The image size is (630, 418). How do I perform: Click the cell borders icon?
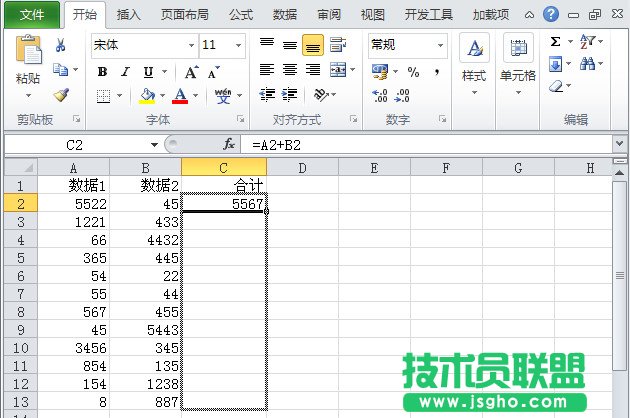(103, 96)
